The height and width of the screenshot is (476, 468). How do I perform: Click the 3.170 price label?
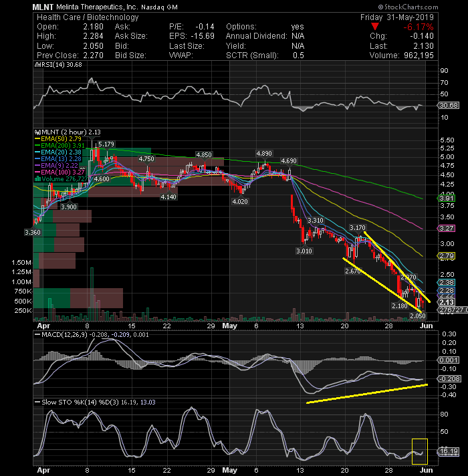pos(358,228)
